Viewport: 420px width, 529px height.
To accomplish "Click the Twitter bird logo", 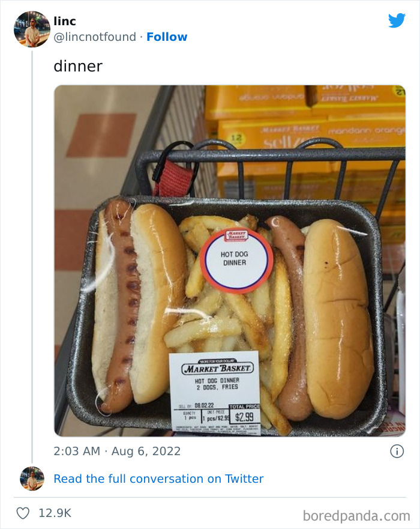I will click(x=397, y=21).
